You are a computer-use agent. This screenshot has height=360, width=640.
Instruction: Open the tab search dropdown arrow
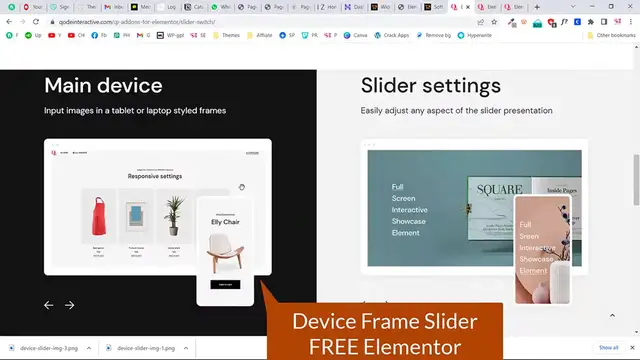pos(573,7)
